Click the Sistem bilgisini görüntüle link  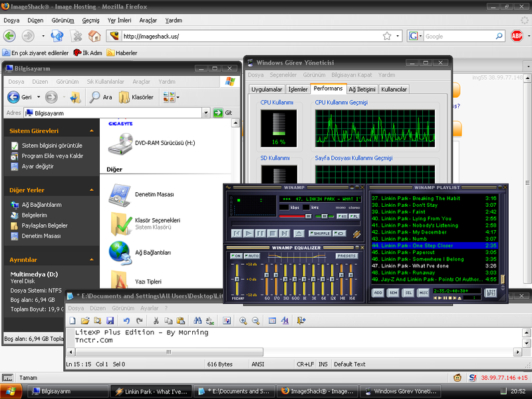52,146
